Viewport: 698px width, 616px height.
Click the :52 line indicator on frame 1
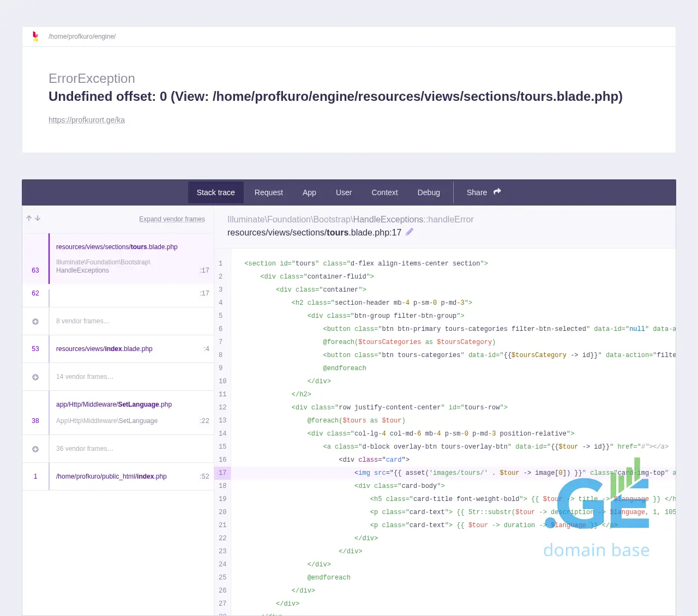click(204, 476)
